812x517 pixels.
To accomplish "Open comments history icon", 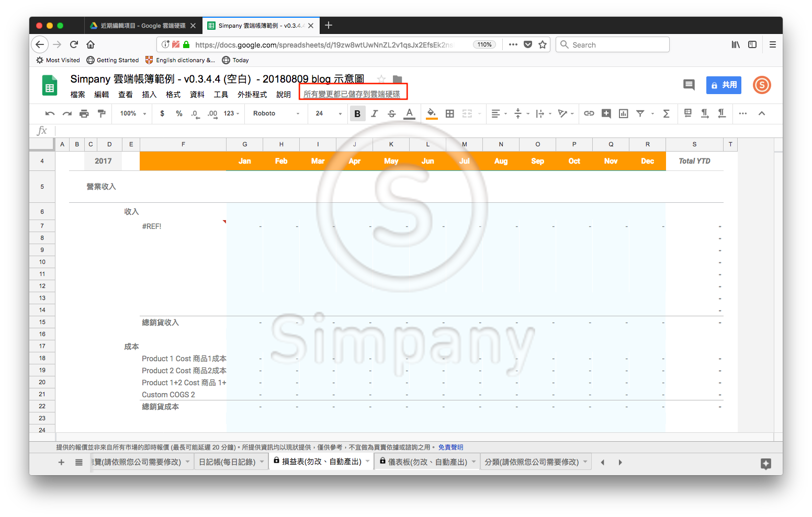I will 689,85.
